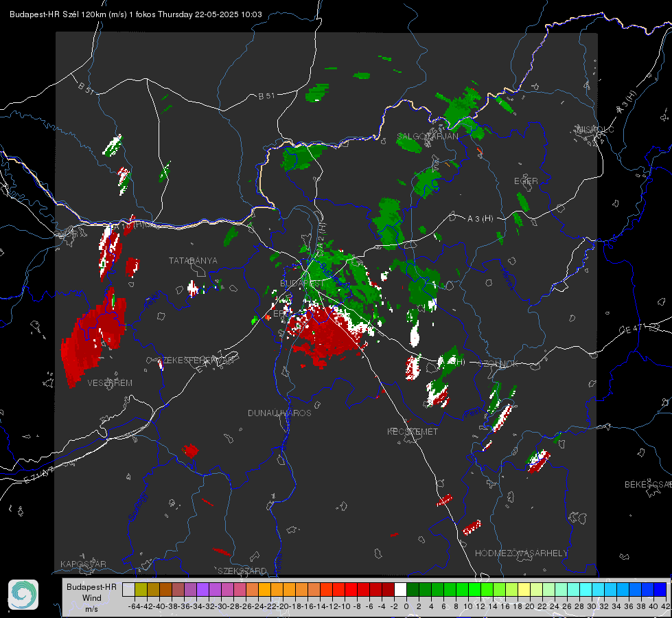This screenshot has width=672, height=618.
Task: Click the legend value '-2'
Action: tap(394, 606)
